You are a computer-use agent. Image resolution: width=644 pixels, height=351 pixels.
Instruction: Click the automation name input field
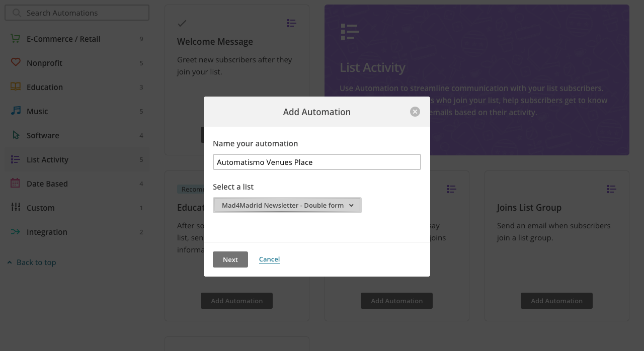click(x=316, y=162)
